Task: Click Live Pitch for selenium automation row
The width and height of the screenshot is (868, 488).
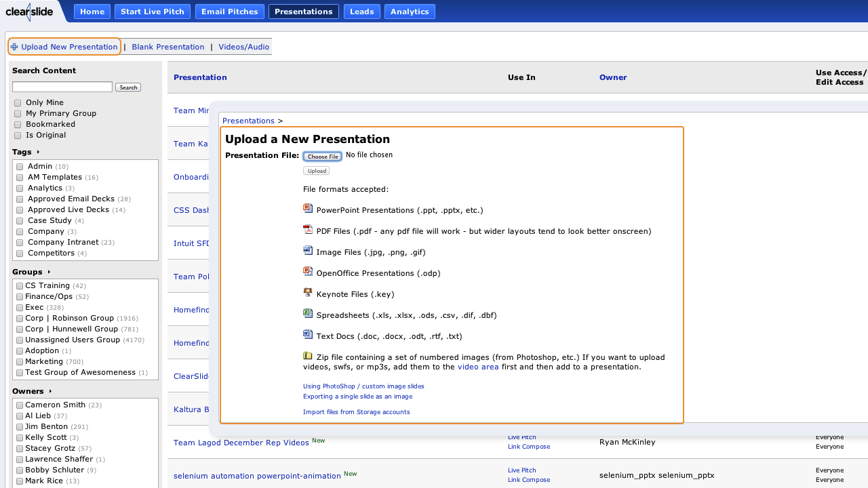Action: (521, 470)
